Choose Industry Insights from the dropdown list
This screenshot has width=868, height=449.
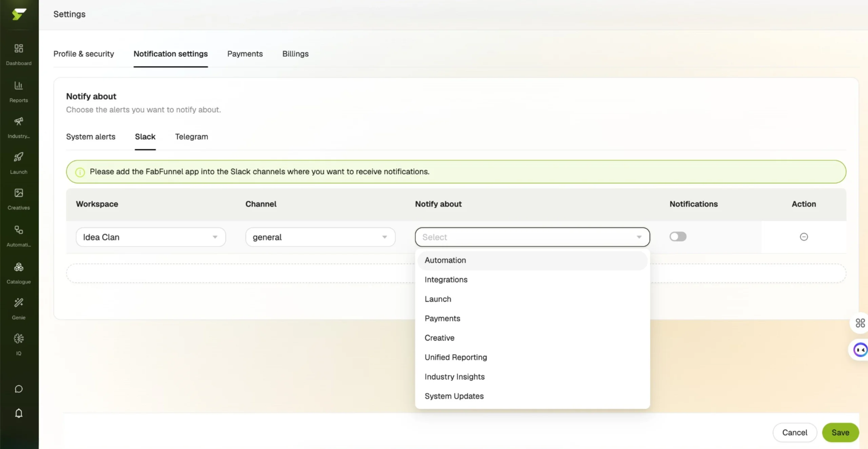click(532, 376)
